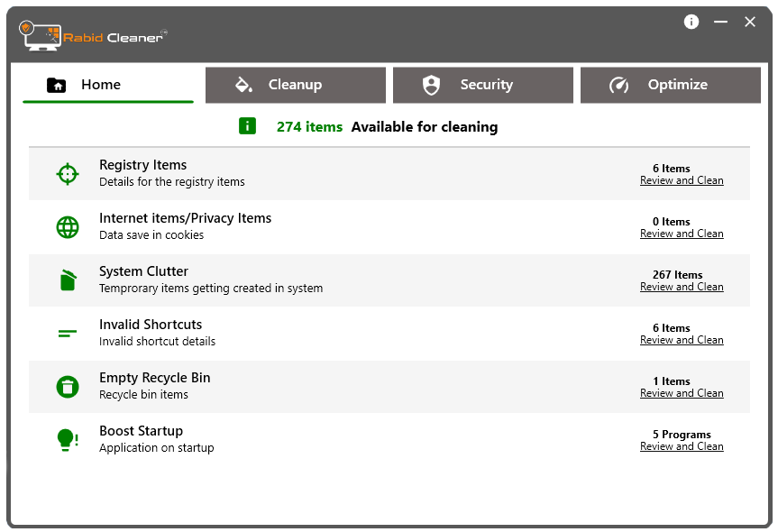Image resolution: width=778 pixels, height=532 pixels.
Task: Select the 'Empty Recycle Bin' title
Action: coord(155,378)
